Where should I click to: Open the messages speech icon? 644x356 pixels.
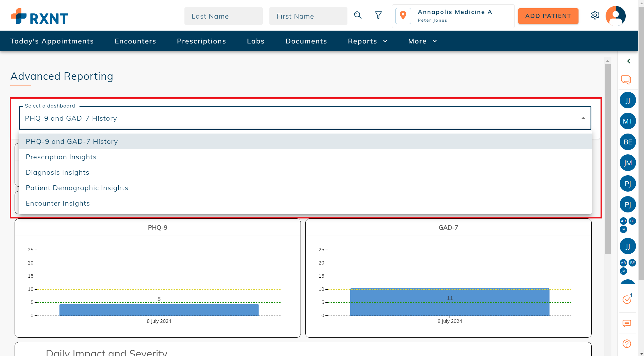(x=627, y=323)
